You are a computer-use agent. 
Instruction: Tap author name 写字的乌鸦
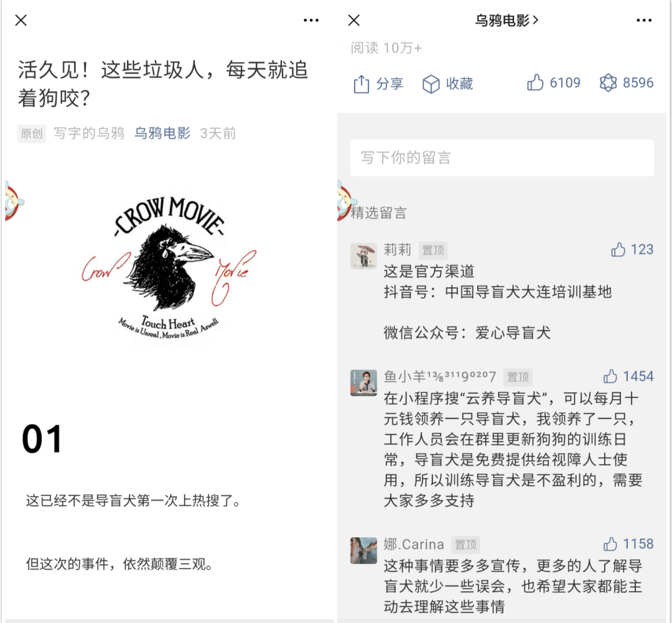point(89,133)
